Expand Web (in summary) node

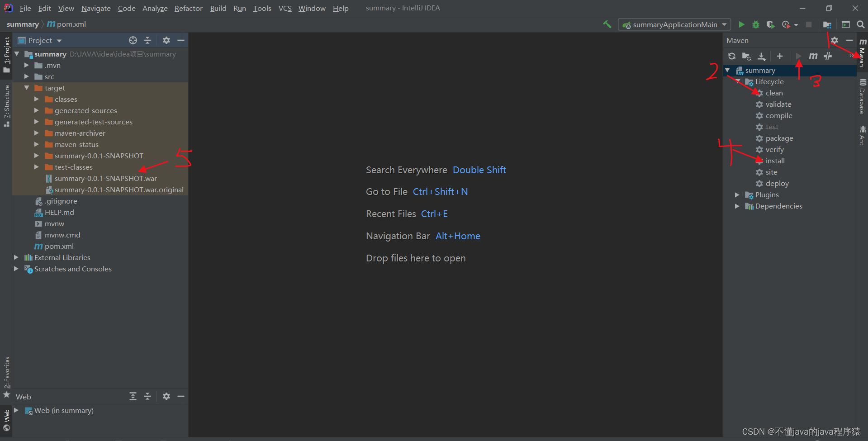point(16,410)
